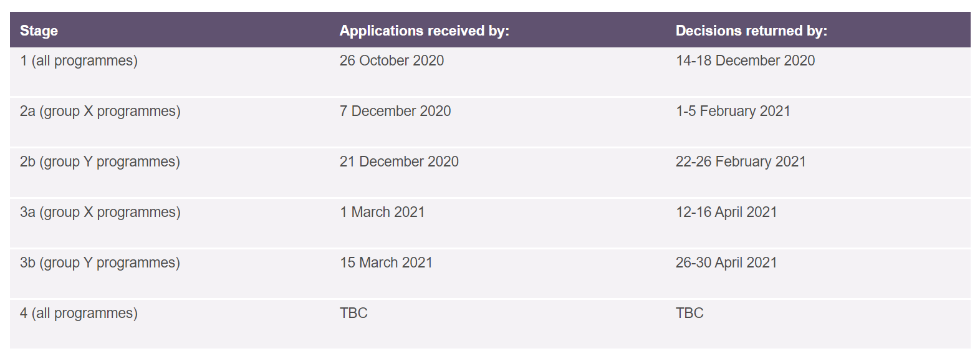Click the "Decisions returned by:" header
The height and width of the screenshot is (356, 980).
[751, 31]
